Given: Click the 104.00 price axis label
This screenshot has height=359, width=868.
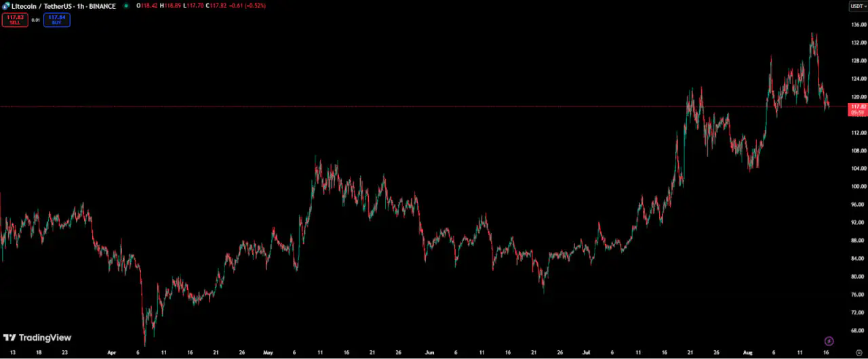Looking at the screenshot, I should [859, 168].
